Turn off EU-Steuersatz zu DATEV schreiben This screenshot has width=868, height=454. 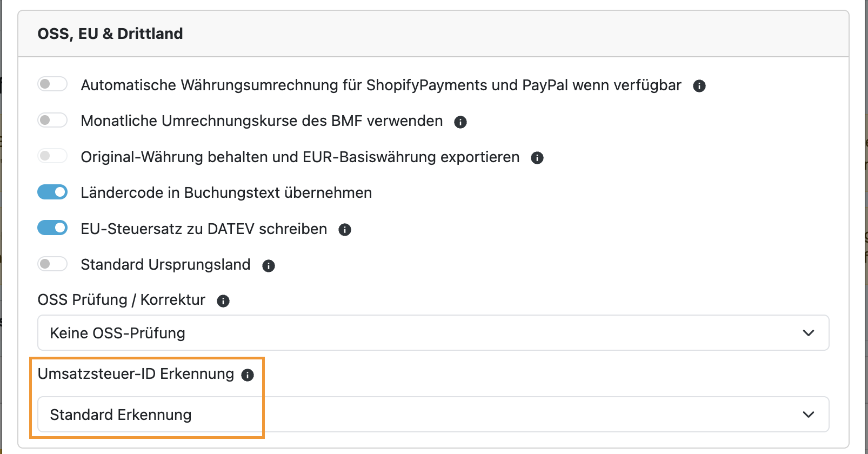(x=52, y=228)
